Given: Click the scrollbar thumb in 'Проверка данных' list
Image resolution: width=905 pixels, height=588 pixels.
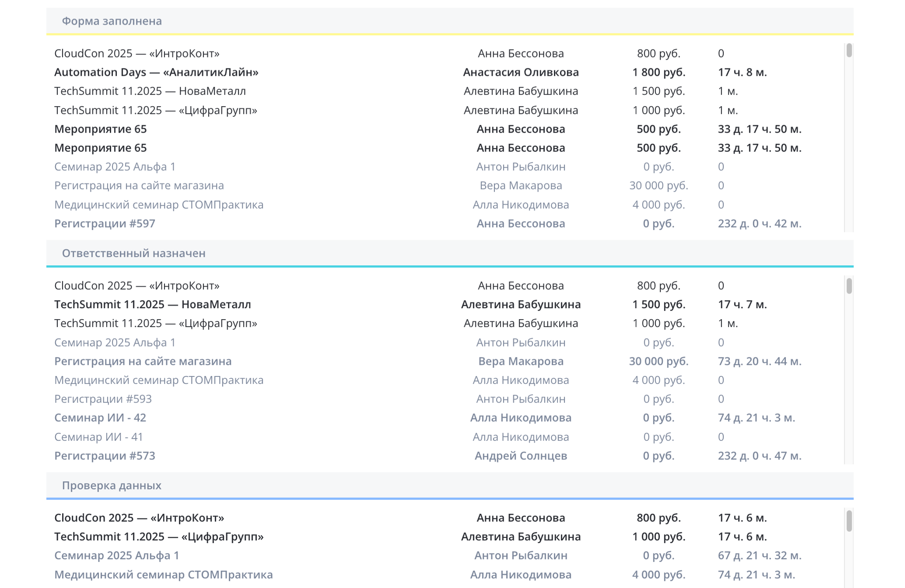Looking at the screenshot, I should click(x=849, y=521).
